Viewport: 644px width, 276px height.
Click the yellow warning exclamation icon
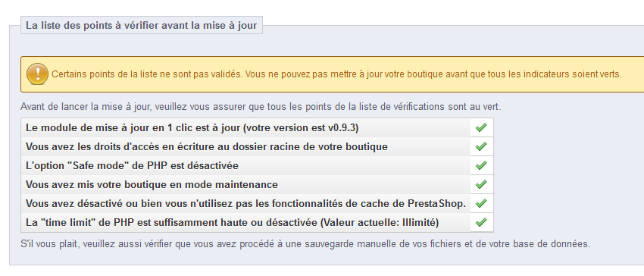point(37,74)
